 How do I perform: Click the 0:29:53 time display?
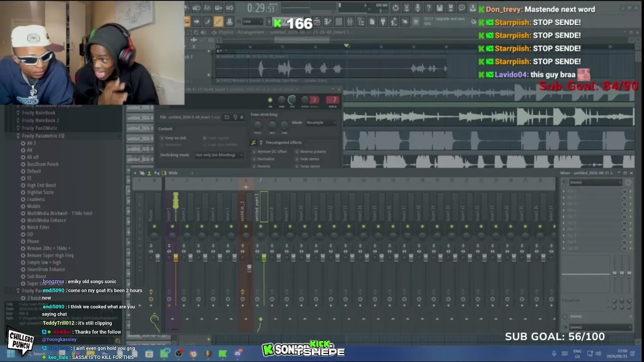261,8
